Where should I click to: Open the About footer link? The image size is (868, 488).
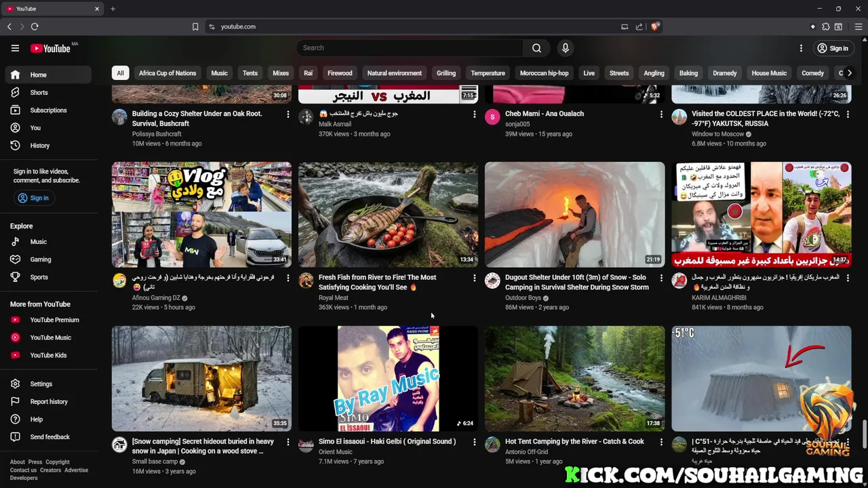tap(18, 462)
